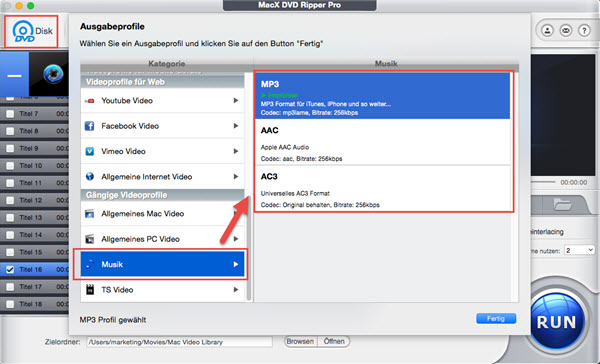
Task: Click the 00:00:00 preview time
Action: click(x=574, y=183)
